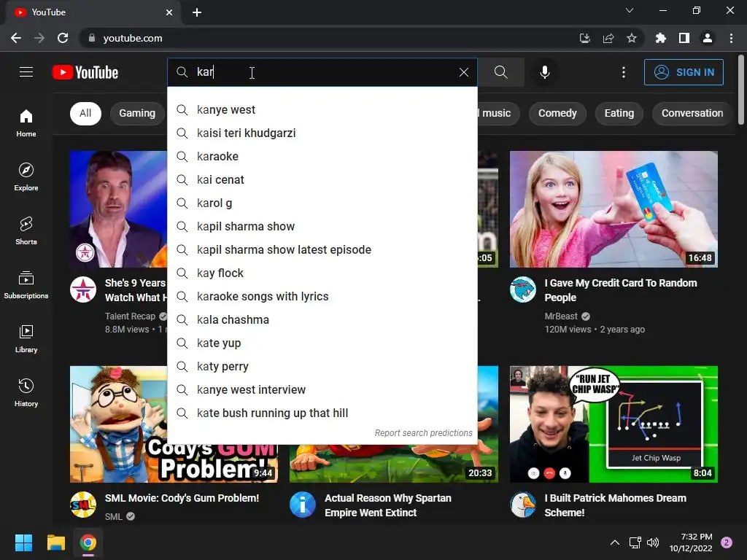Start voice search with the microphone icon
The image size is (747, 560).
544,72
